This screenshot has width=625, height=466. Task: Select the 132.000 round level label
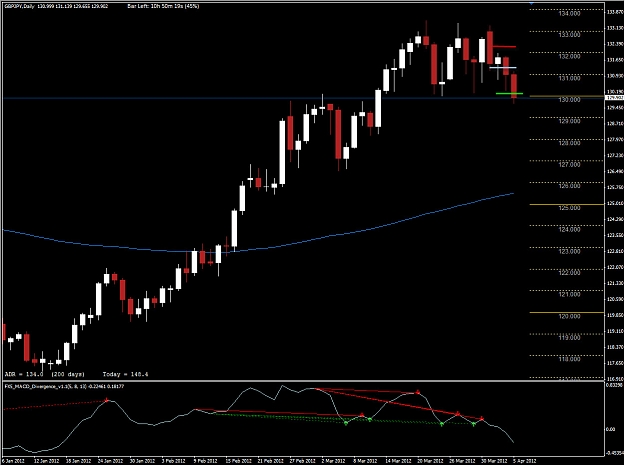570,57
